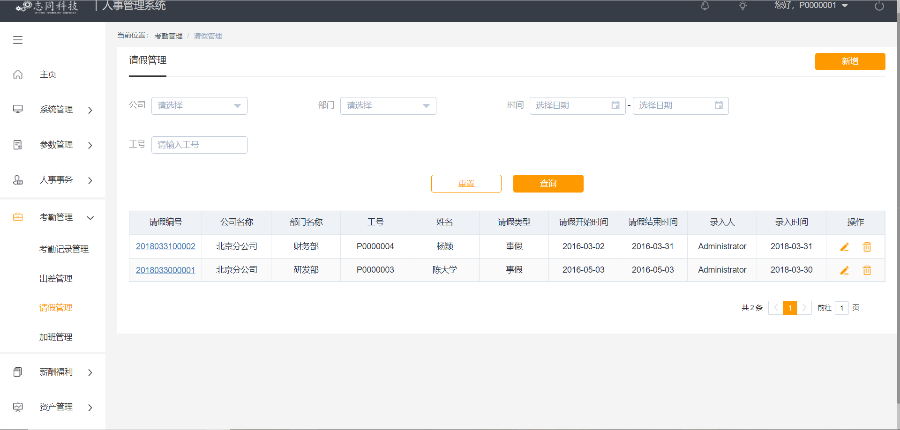
Task: Click the 录入时间 column header
Action: click(792, 222)
